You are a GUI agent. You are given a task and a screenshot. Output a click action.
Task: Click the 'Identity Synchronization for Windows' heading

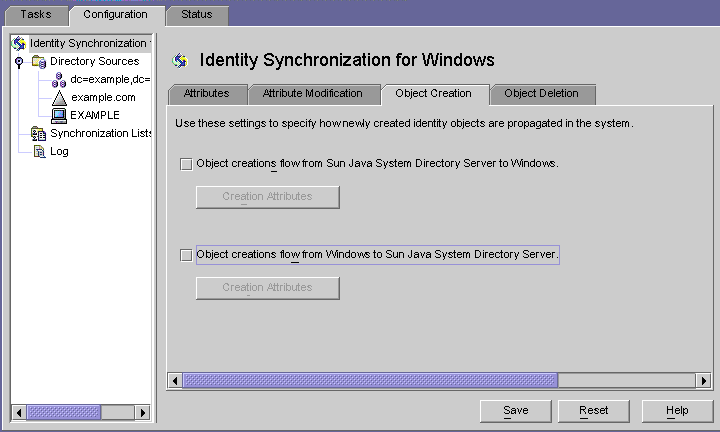(x=347, y=61)
